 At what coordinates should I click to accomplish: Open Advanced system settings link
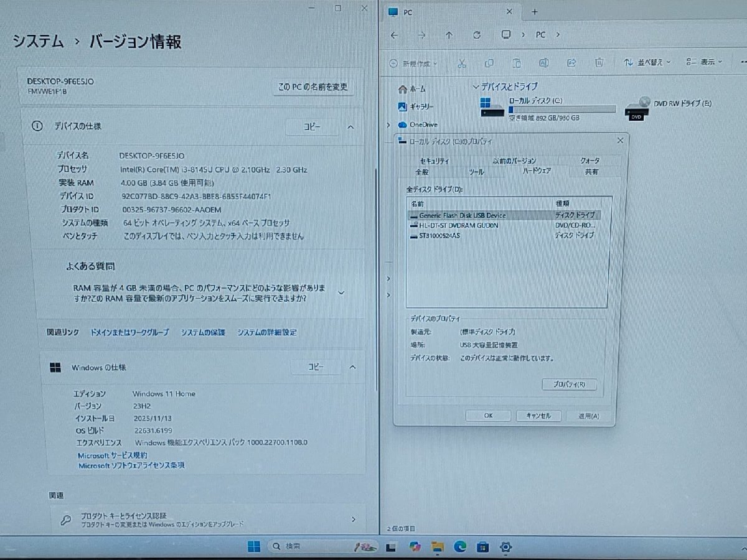point(267,333)
